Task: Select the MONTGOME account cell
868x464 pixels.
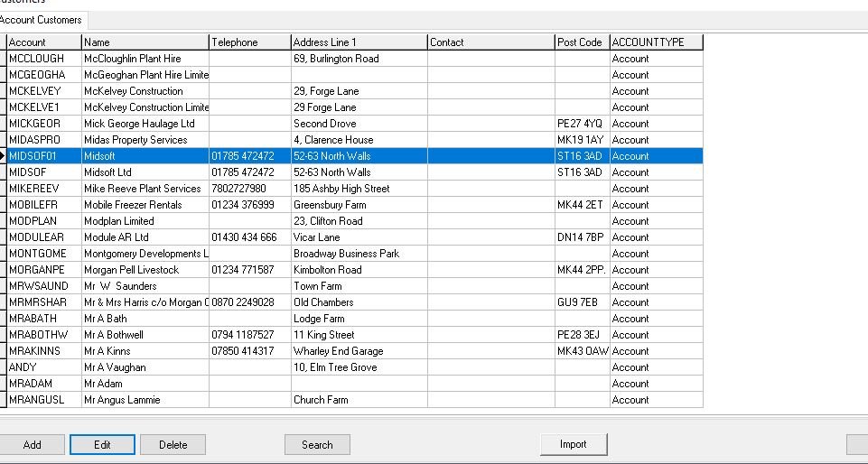Action: (x=44, y=254)
